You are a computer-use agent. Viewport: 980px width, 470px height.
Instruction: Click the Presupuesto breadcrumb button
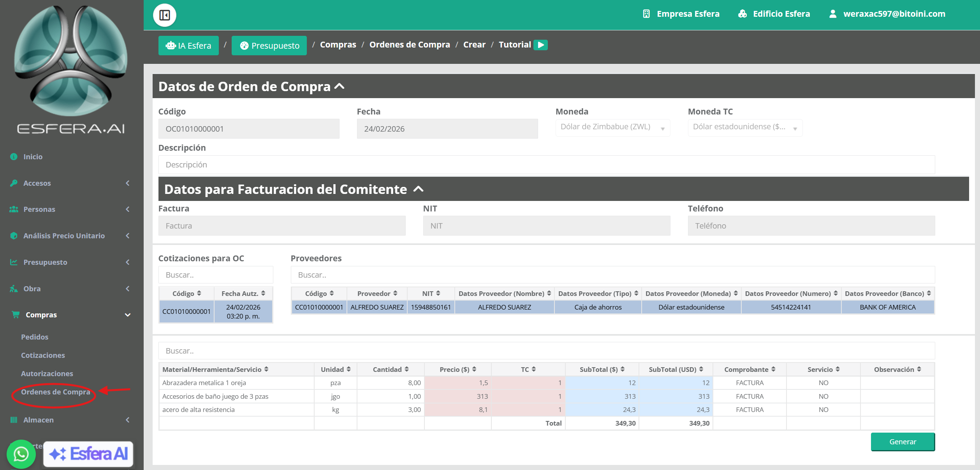pos(269,46)
